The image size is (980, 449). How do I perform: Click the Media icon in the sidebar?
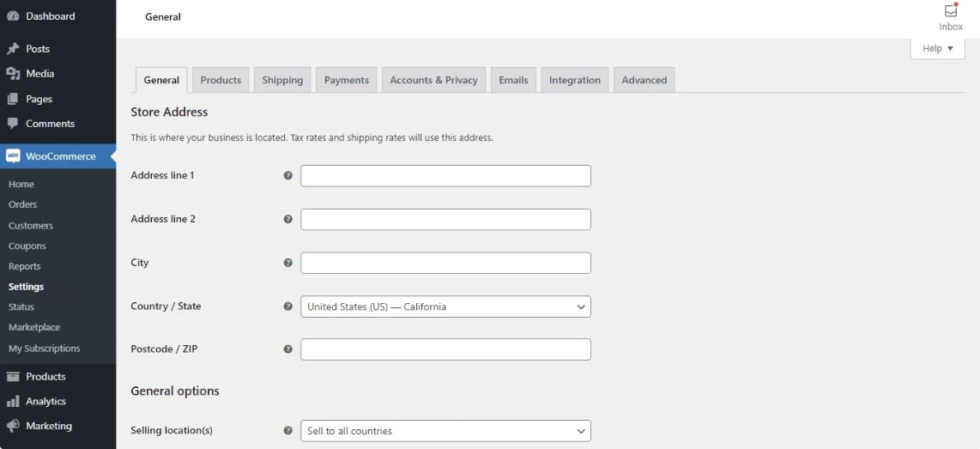click(13, 74)
